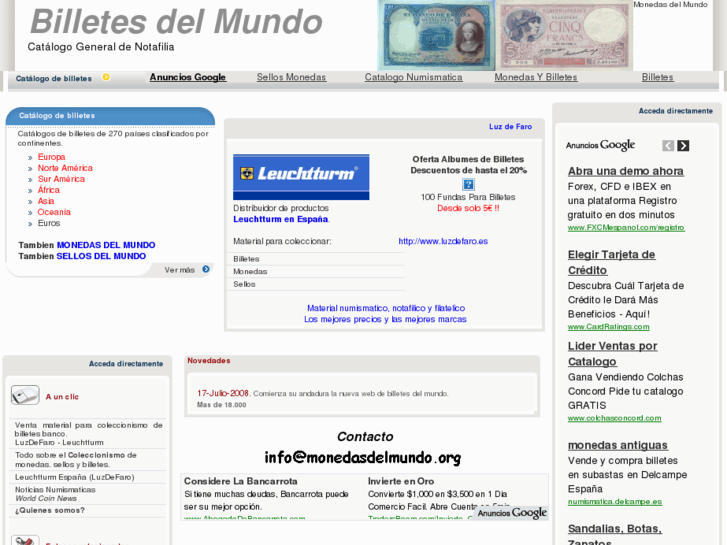
Task: Open Material numismatico, notafilico y filatelico link
Action: tap(386, 308)
